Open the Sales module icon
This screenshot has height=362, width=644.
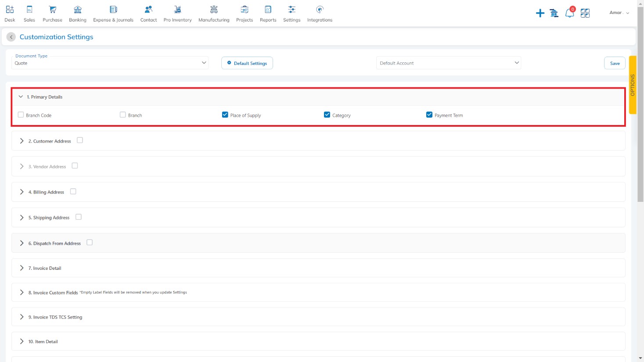29,10
